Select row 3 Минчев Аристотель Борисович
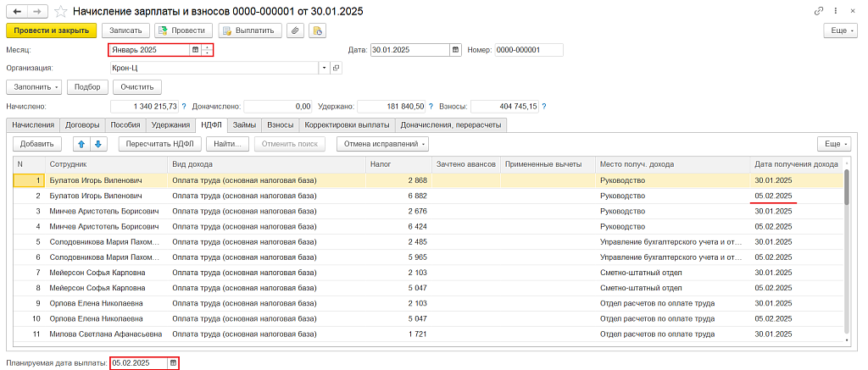Viewport: 868px width, 370px height. tap(428, 212)
